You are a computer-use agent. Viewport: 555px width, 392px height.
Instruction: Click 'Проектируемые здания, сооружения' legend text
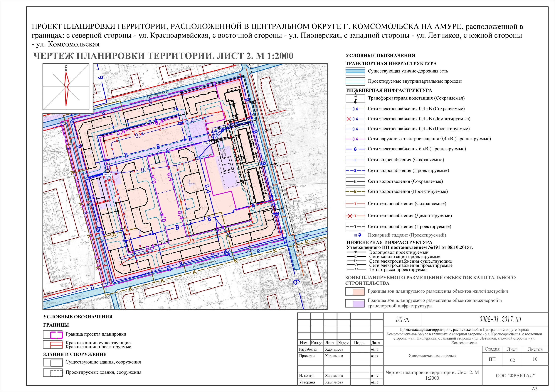point(103,372)
